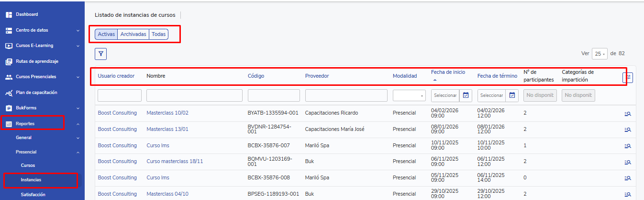Go to Satisfacción under Presencial reports
This screenshot has width=644, height=200.
[33, 195]
